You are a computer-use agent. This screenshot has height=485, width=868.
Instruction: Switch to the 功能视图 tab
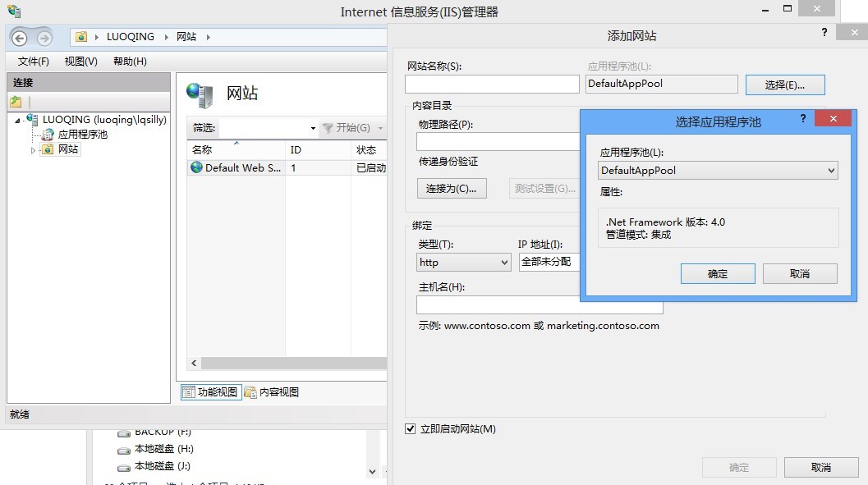[211, 392]
